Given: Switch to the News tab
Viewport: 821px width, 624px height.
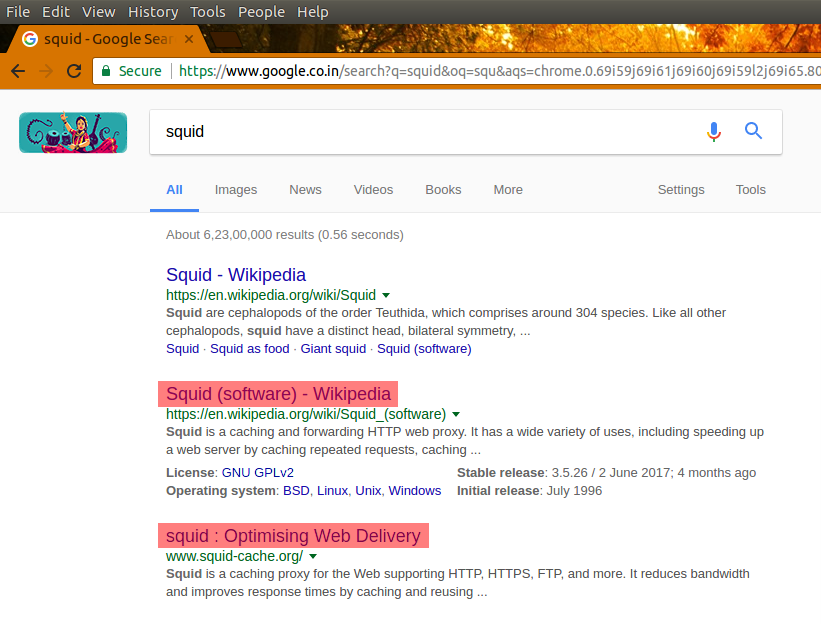Looking at the screenshot, I should (x=305, y=190).
